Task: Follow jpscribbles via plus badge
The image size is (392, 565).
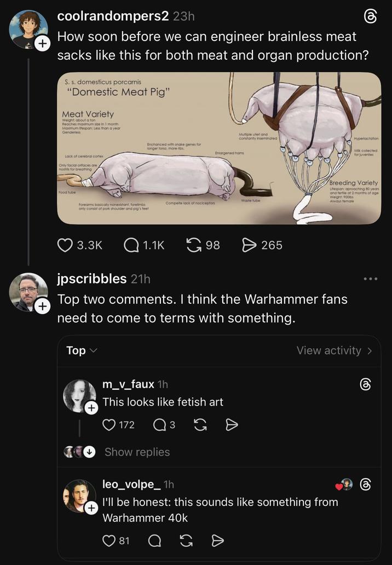Action: 42,307
